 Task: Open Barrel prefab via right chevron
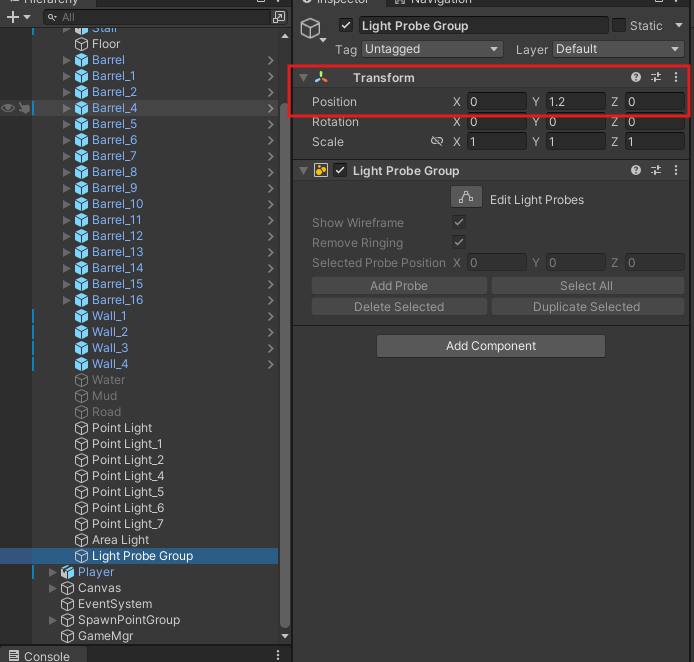(270, 60)
